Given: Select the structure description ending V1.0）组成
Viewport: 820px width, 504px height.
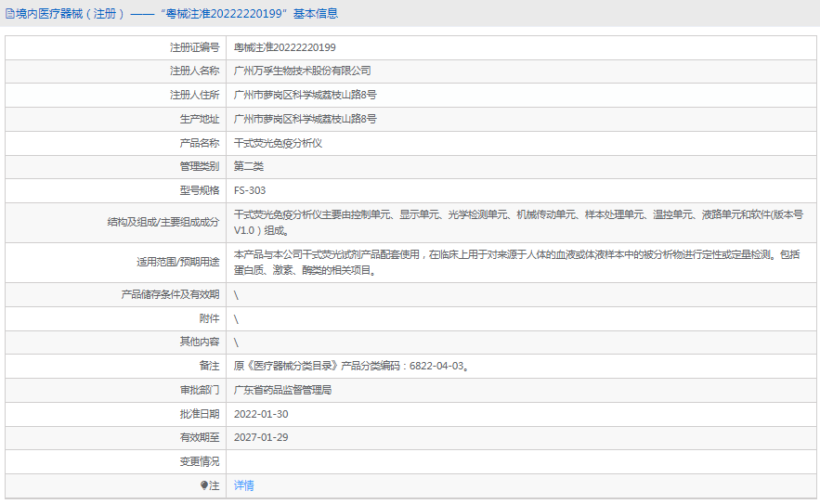Looking at the screenshot, I should click(x=518, y=223).
